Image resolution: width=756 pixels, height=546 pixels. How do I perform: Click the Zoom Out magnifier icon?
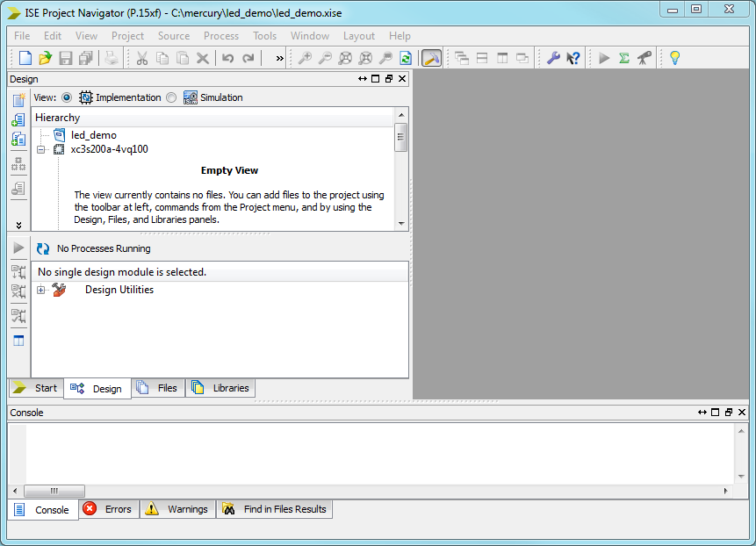click(x=325, y=58)
